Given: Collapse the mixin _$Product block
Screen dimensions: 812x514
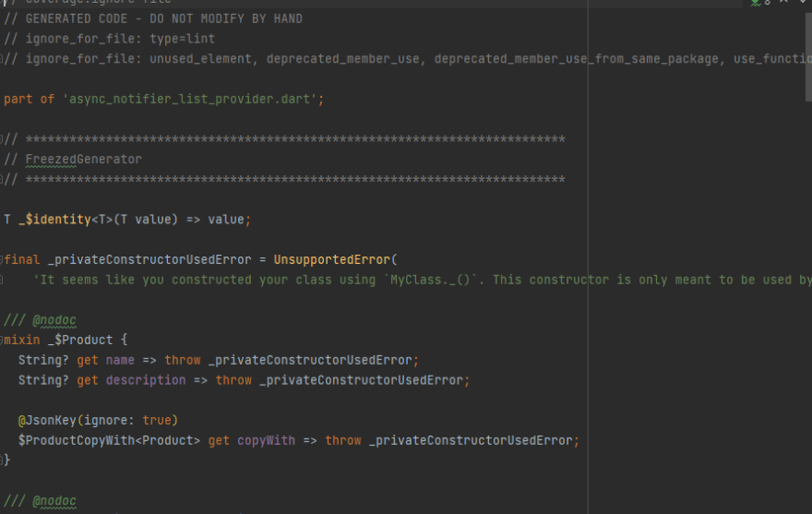Looking at the screenshot, I should (x=2, y=341).
